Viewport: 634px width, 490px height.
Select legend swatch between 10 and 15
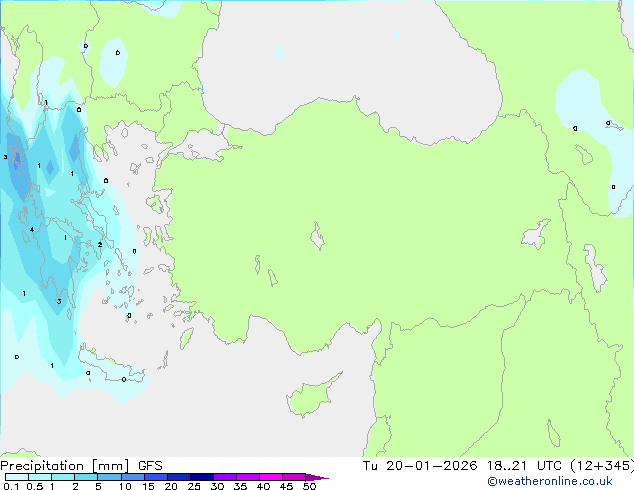pos(133,477)
